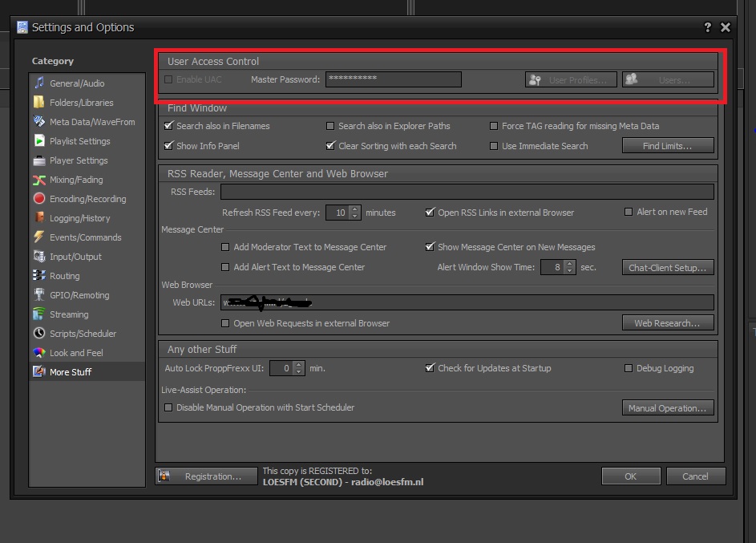Confirm settings with OK
This screenshot has height=543, width=756.
[x=631, y=476]
